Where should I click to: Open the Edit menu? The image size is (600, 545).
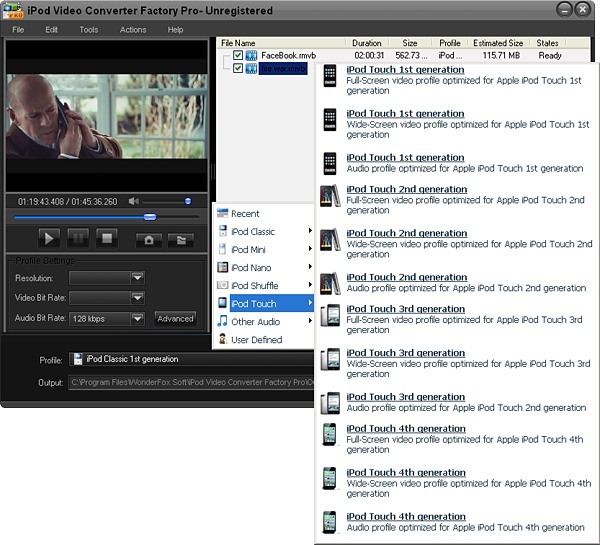point(51,29)
